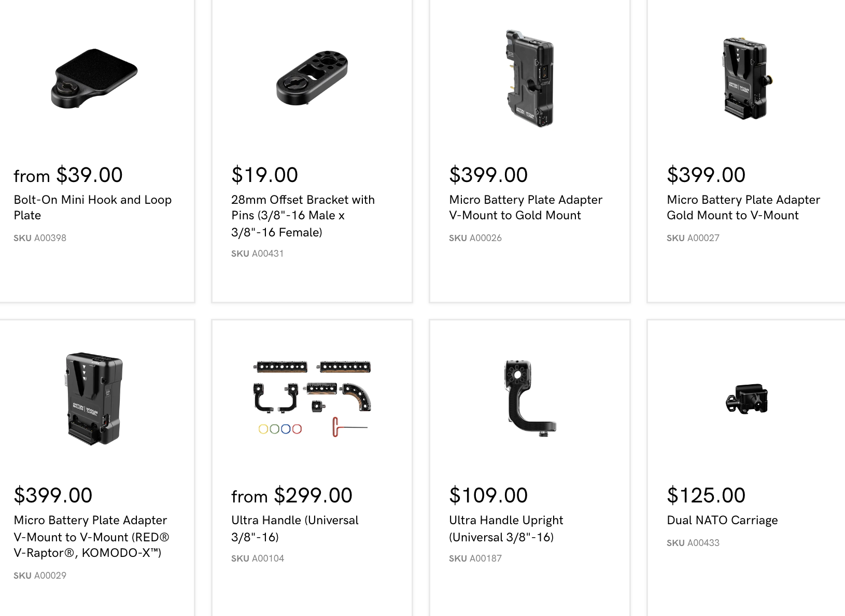845x616 pixels.
Task: Click the 28mm Offset Bracket with Pins title
Action: (303, 216)
